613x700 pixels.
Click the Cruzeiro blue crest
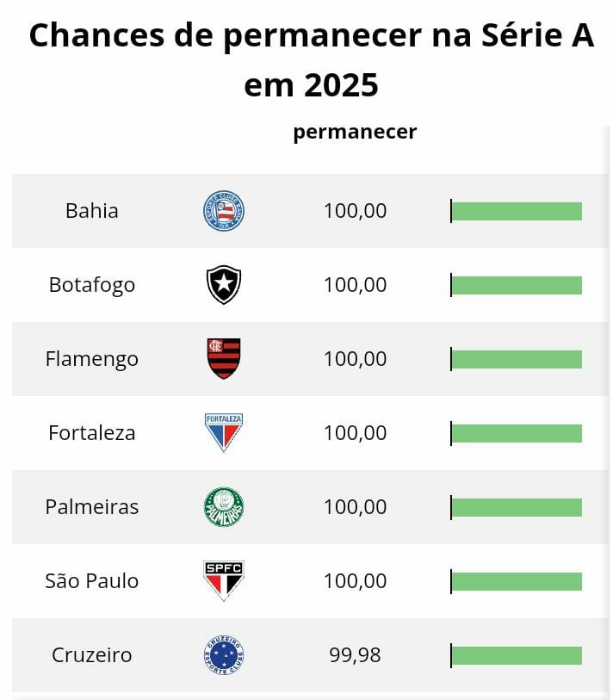pyautogui.click(x=224, y=655)
